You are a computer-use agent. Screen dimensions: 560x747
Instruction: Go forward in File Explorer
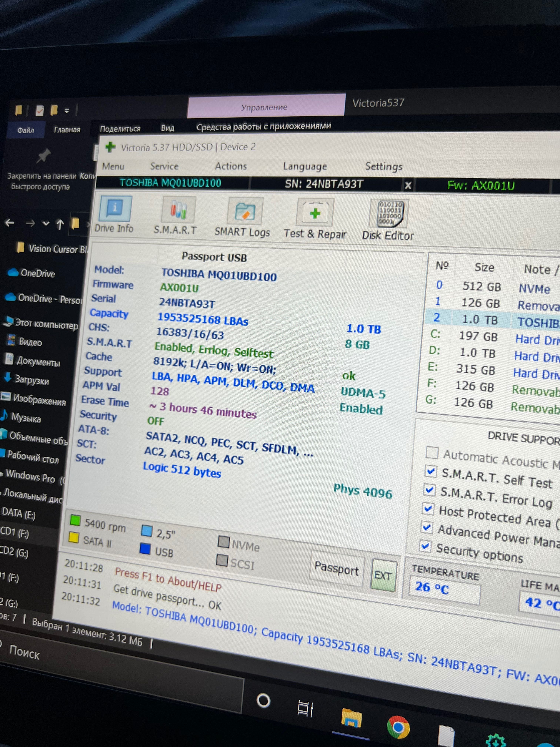(30, 223)
